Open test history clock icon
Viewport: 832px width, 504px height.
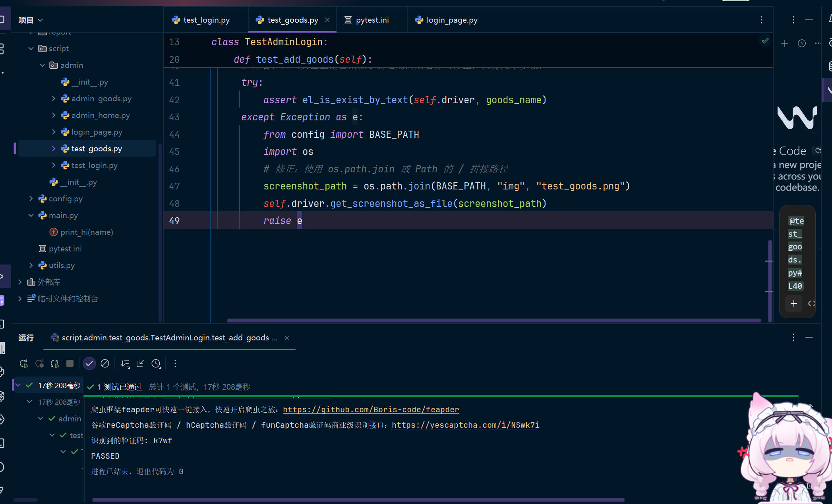(x=156, y=363)
